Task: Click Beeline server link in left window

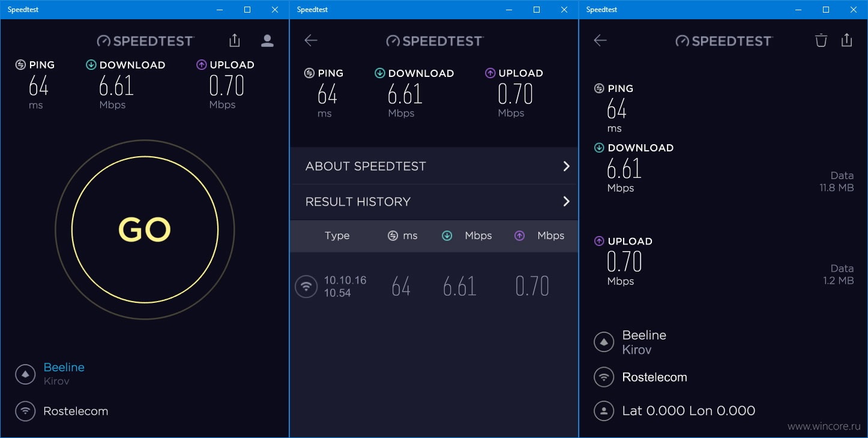Action: click(x=64, y=367)
